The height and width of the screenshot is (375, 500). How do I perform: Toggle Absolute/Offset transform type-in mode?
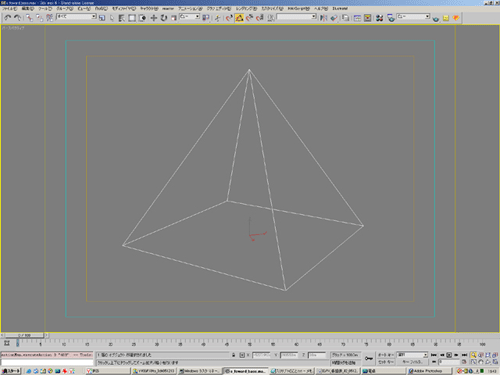tap(242, 355)
